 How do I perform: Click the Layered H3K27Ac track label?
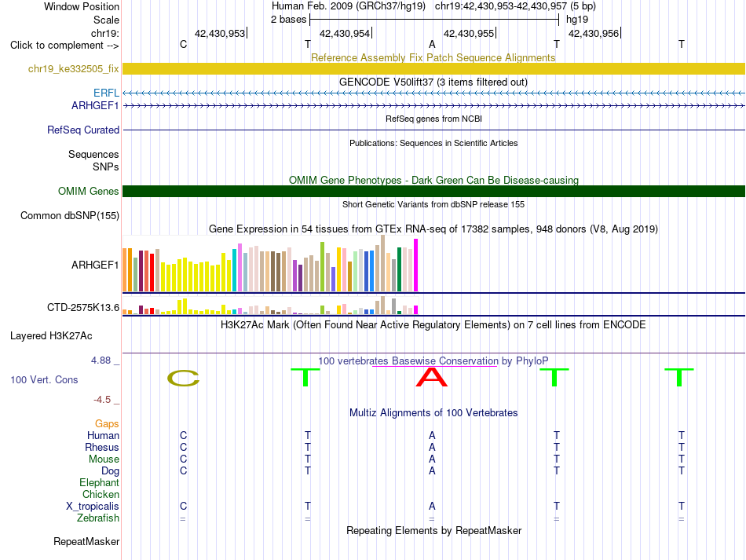coord(51,336)
